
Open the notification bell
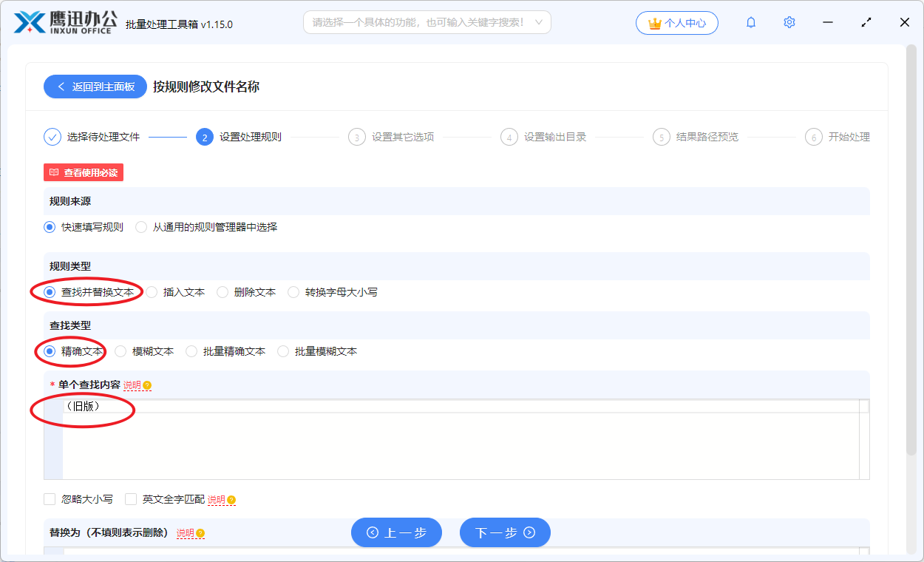point(751,22)
